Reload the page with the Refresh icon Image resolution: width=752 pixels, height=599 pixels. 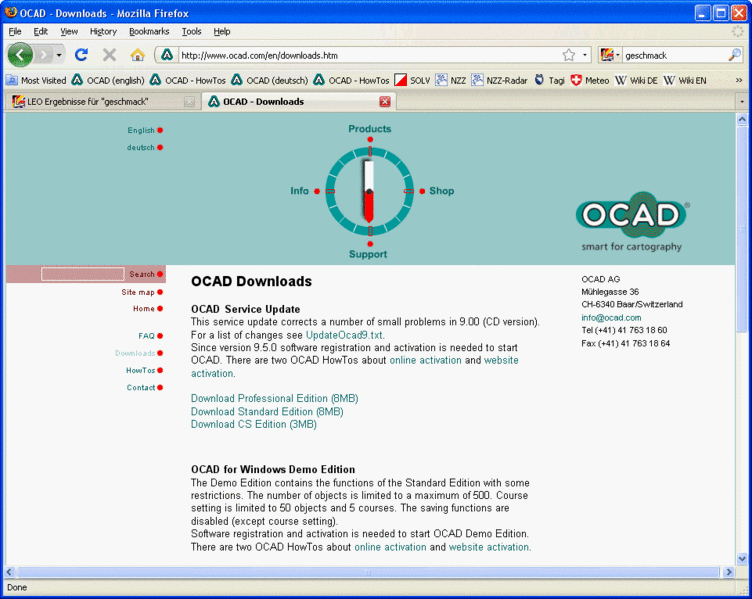coord(82,55)
